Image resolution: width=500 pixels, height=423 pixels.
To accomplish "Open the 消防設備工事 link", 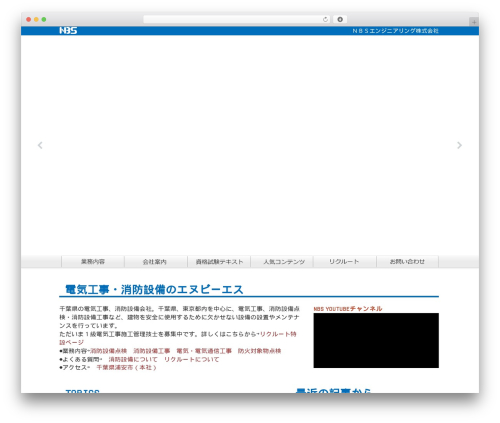I will pyautogui.click(x=152, y=351).
